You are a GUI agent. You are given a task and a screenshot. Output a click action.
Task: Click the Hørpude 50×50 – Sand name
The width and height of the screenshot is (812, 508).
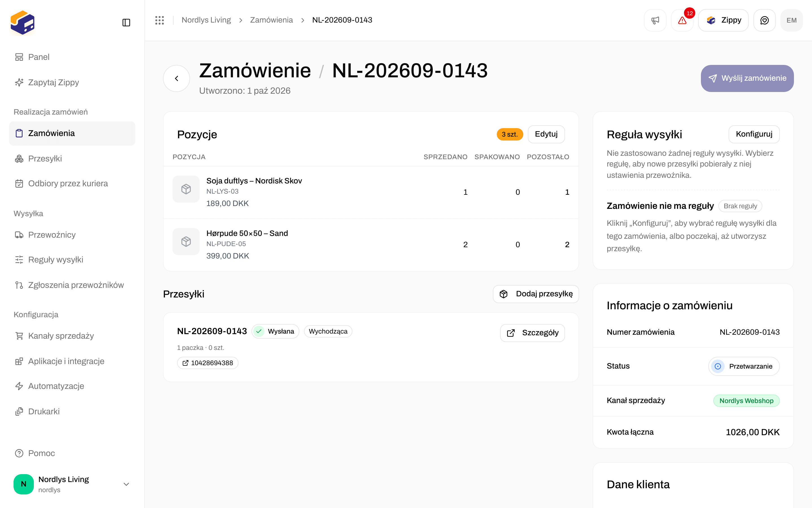(247, 233)
